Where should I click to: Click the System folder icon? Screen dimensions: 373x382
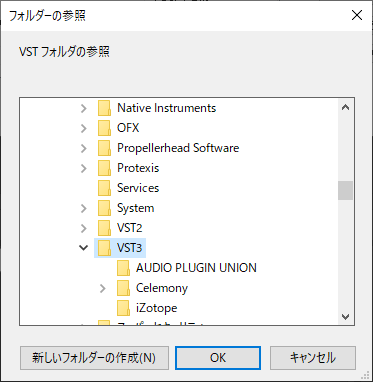(x=104, y=208)
